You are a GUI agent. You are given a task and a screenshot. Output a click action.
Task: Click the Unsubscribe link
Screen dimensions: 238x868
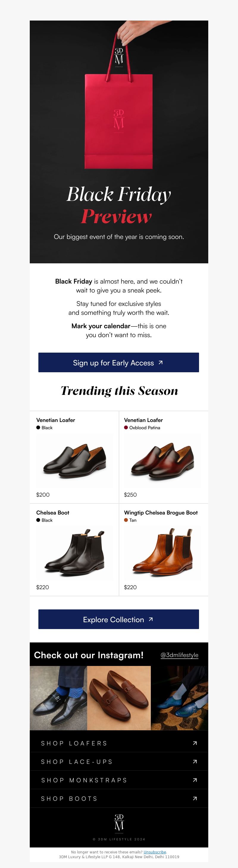tap(155, 852)
